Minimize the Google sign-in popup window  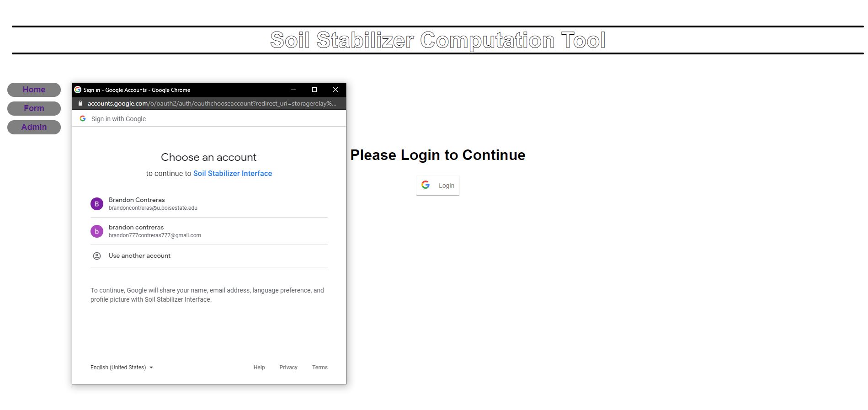[293, 90]
